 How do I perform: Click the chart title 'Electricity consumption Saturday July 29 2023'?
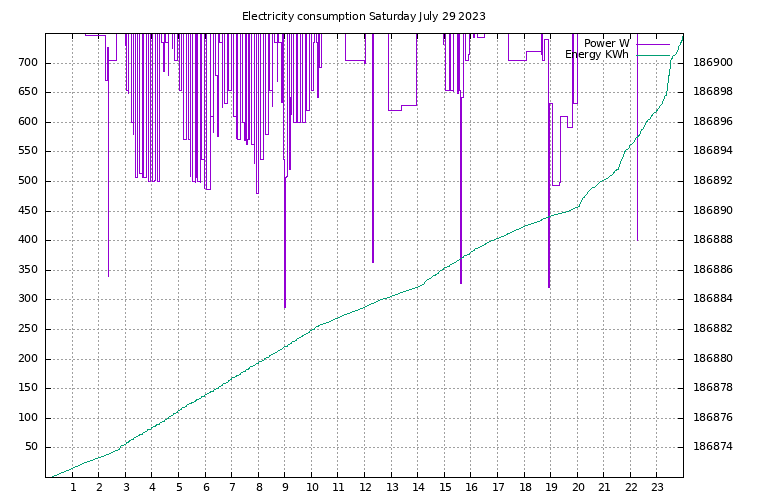pos(363,16)
